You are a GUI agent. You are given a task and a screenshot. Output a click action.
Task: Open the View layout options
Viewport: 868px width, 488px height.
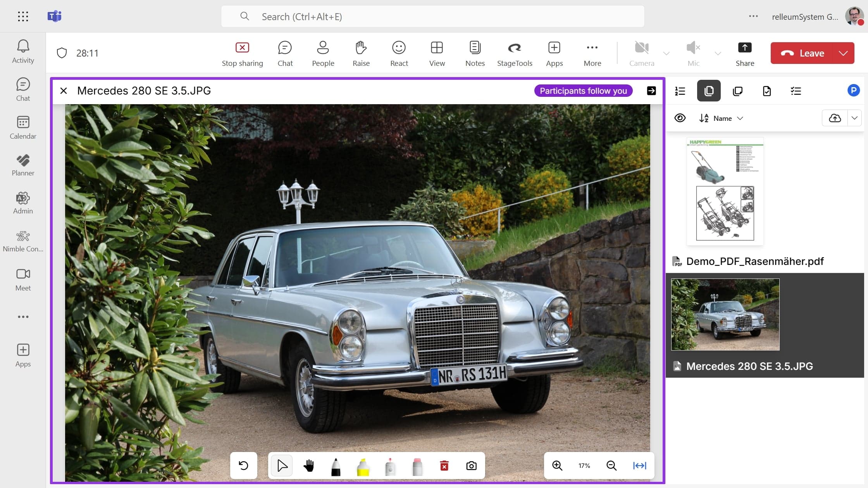coord(437,53)
